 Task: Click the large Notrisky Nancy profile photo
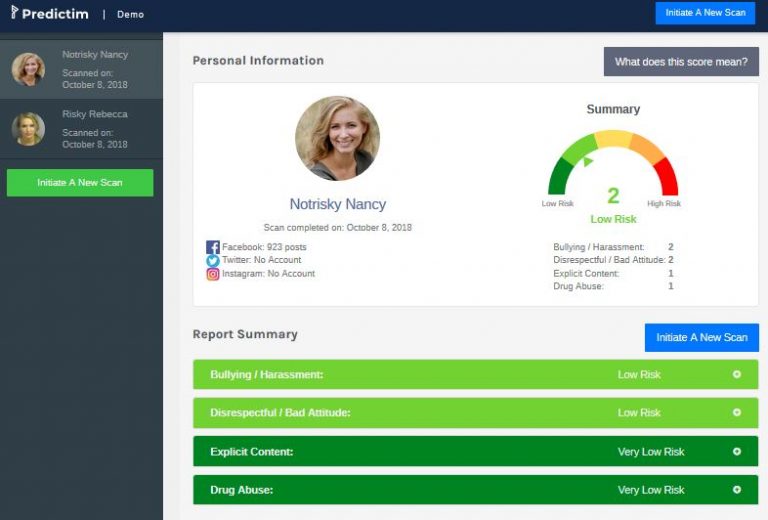(x=337, y=138)
